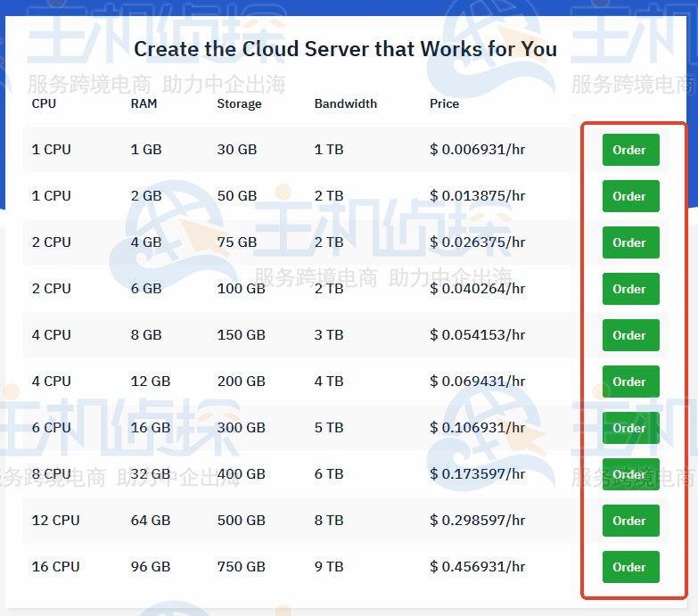The width and height of the screenshot is (698, 616).
Task: Order the 4 CPU 12 GB plan
Action: [630, 382]
